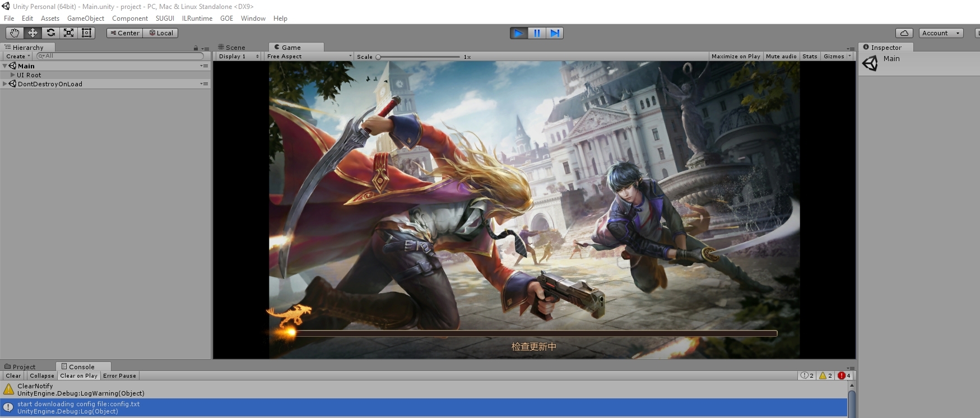Screen dimensions: 980x418
Task: Open the Account dropdown
Action: (941, 33)
